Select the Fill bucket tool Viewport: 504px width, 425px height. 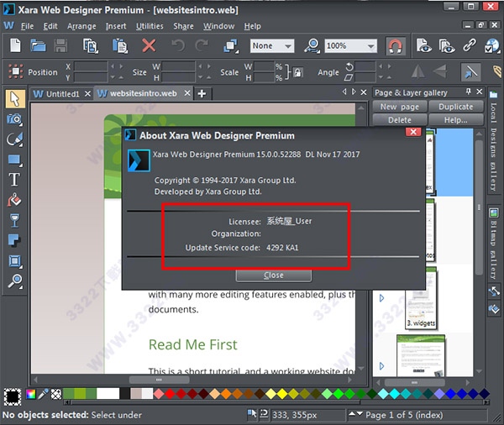click(14, 200)
